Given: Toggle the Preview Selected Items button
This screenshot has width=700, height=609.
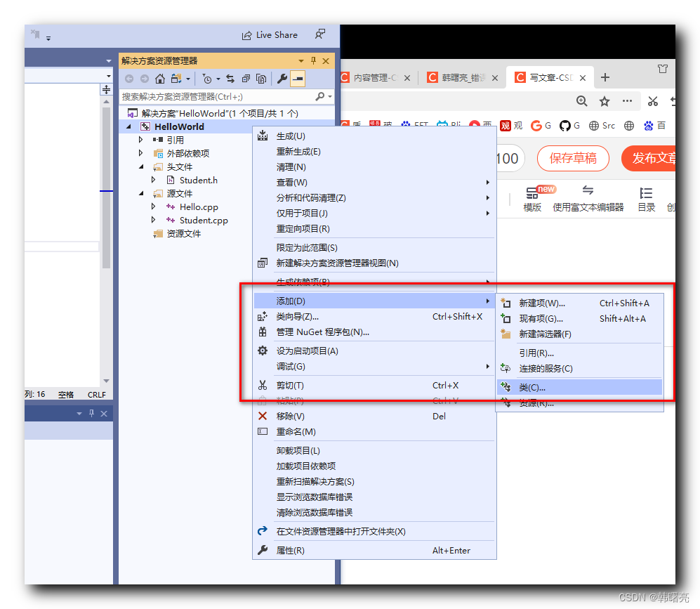Looking at the screenshot, I should (298, 79).
